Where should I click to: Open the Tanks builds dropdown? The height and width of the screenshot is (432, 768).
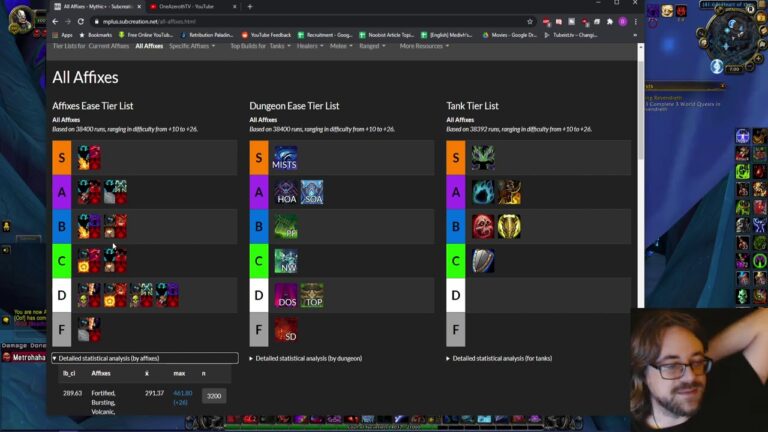(280, 46)
